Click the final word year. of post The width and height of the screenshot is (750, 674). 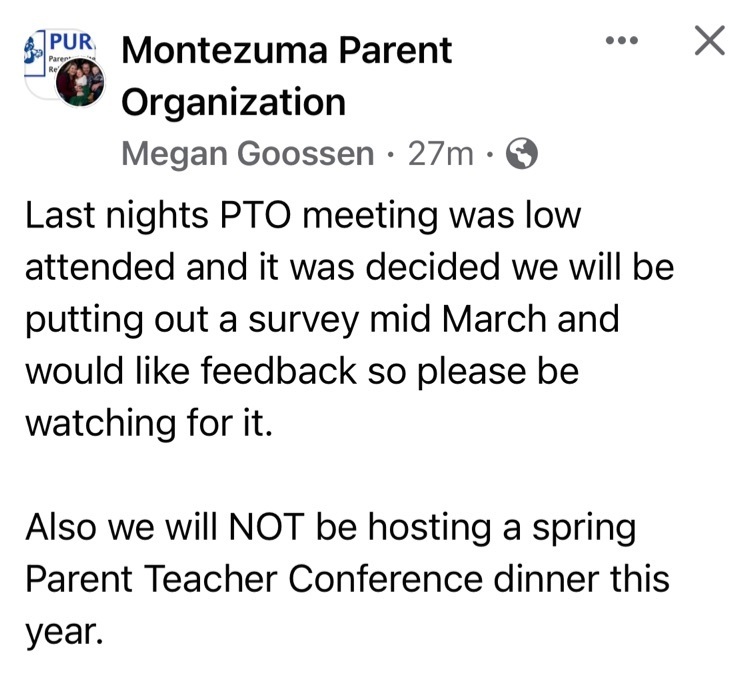point(64,634)
